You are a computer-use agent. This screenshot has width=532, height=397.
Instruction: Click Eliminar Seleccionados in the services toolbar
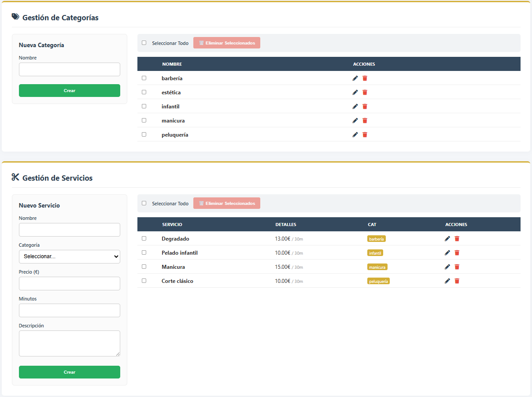(227, 204)
